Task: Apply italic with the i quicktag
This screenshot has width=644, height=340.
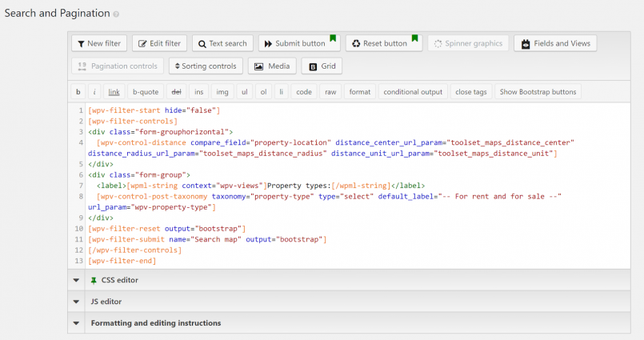Action: [94, 92]
